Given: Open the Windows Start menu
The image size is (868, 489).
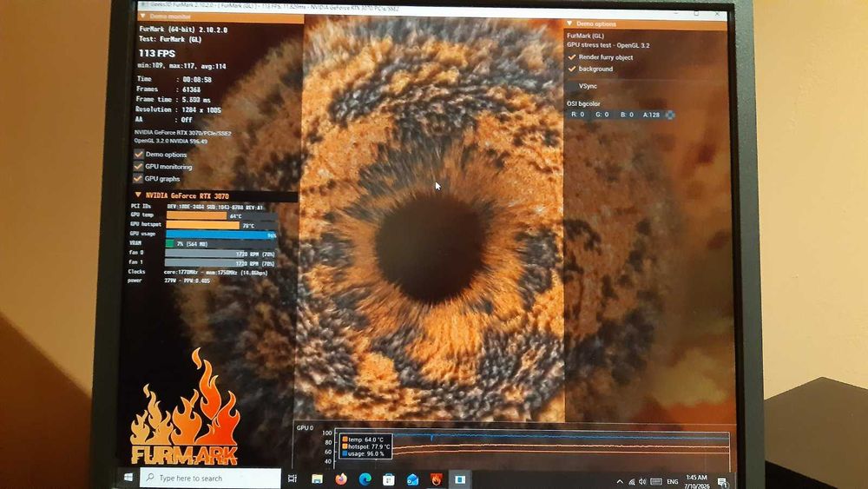Looking at the screenshot, I should tap(128, 478).
